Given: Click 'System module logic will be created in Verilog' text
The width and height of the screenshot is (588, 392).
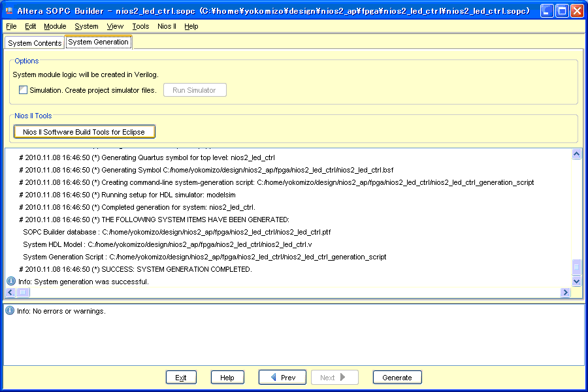Looking at the screenshot, I should [x=86, y=74].
